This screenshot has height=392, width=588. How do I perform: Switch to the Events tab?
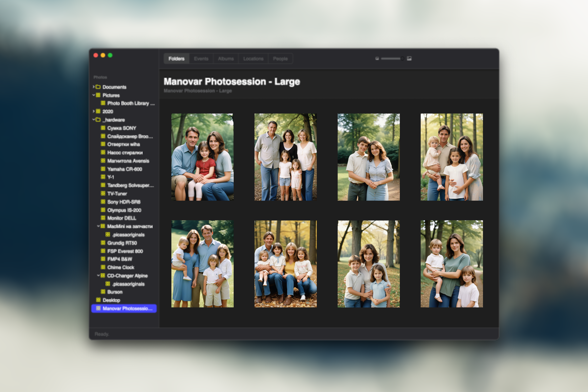click(x=201, y=59)
